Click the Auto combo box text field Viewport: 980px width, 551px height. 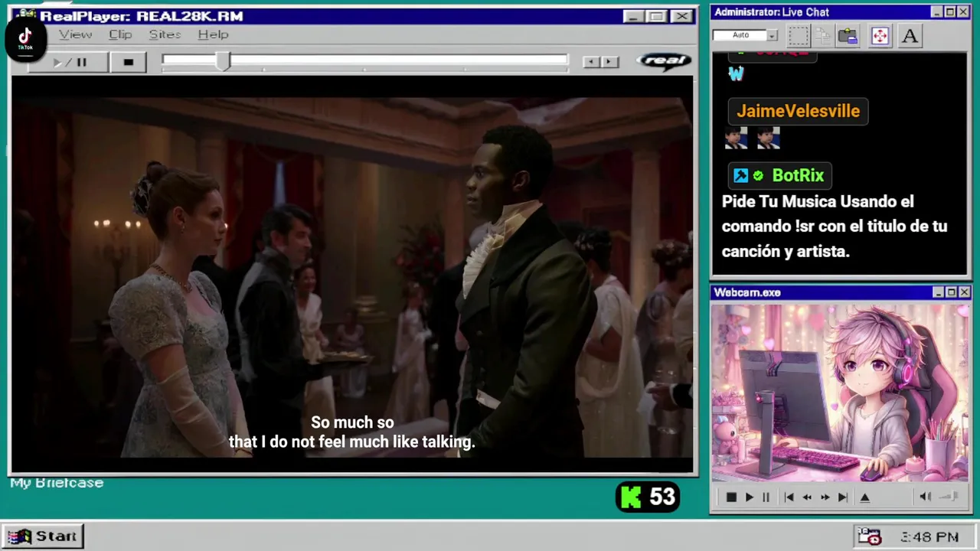740,35
